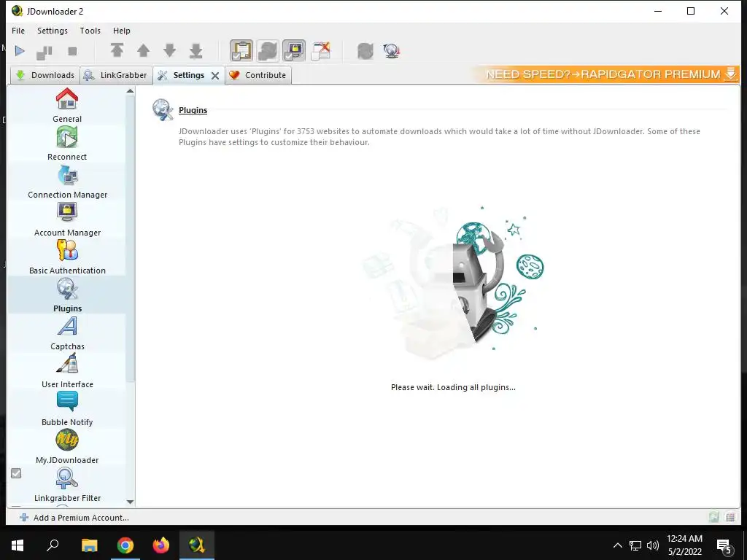
Task: Toggle silent mode icon with red X
Action: point(321,50)
